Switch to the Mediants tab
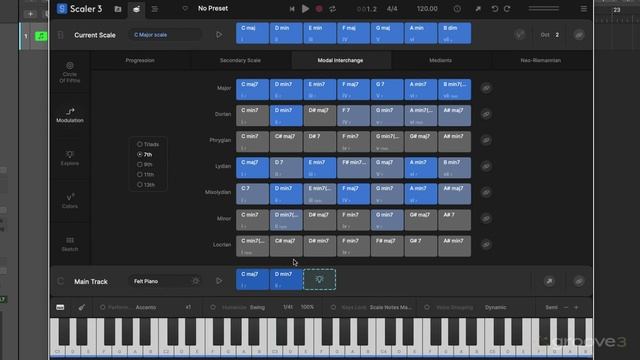 [x=440, y=60]
